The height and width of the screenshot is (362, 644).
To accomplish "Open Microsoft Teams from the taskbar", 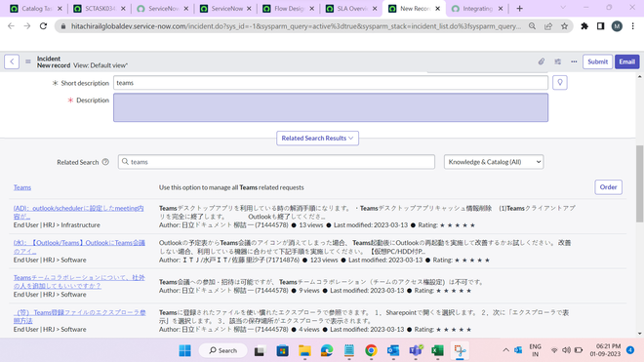I will click(416, 350).
